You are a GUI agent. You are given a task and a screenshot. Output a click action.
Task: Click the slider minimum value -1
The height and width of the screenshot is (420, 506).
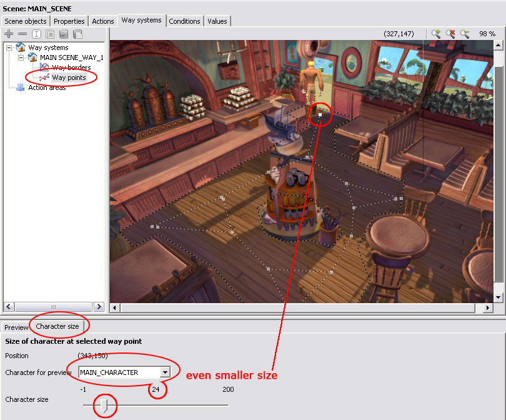pyautogui.click(x=83, y=389)
